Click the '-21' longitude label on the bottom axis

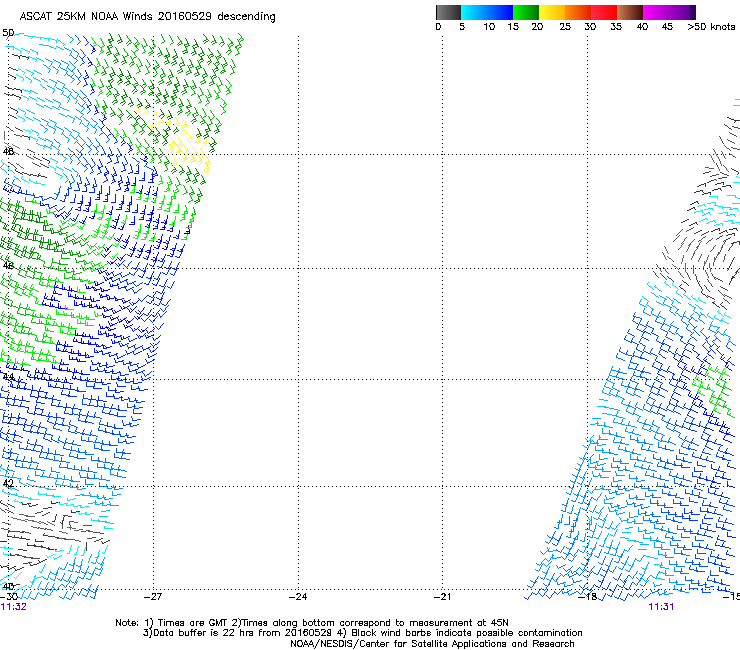[442, 597]
